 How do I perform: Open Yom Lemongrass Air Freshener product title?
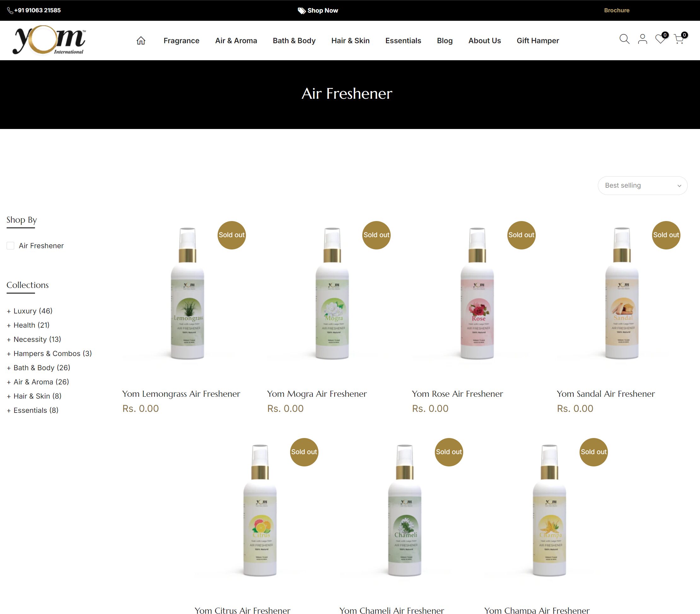click(181, 394)
